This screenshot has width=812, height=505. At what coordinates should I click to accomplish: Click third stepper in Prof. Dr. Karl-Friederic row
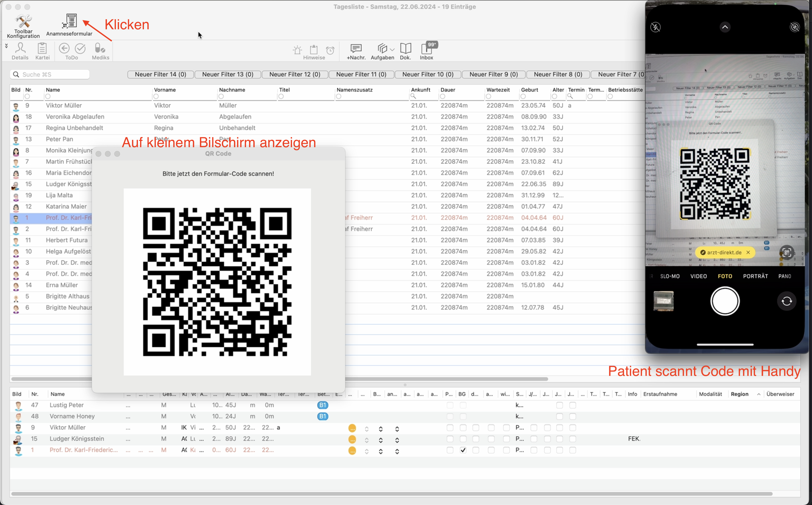pyautogui.click(x=397, y=451)
